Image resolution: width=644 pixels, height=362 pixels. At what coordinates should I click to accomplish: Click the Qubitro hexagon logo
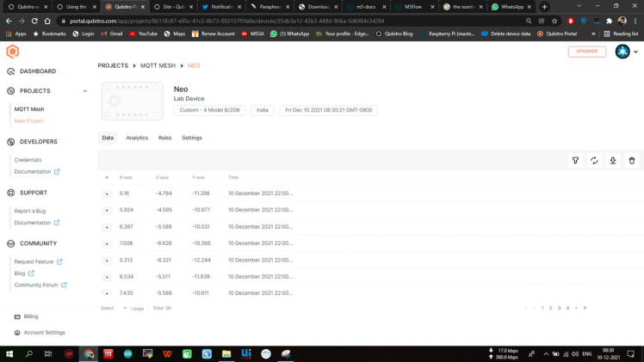pyautogui.click(x=12, y=52)
